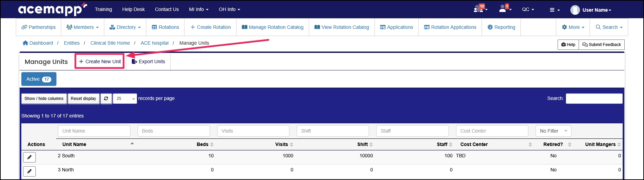Screen dimensions: 644x180
Task: Click the acemapp logo
Action: 52,9
